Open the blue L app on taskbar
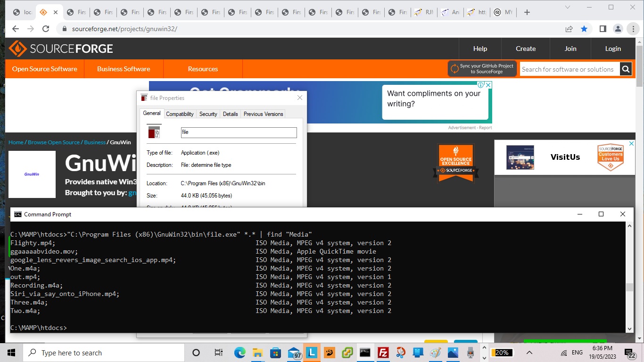644x362 pixels. (312, 353)
